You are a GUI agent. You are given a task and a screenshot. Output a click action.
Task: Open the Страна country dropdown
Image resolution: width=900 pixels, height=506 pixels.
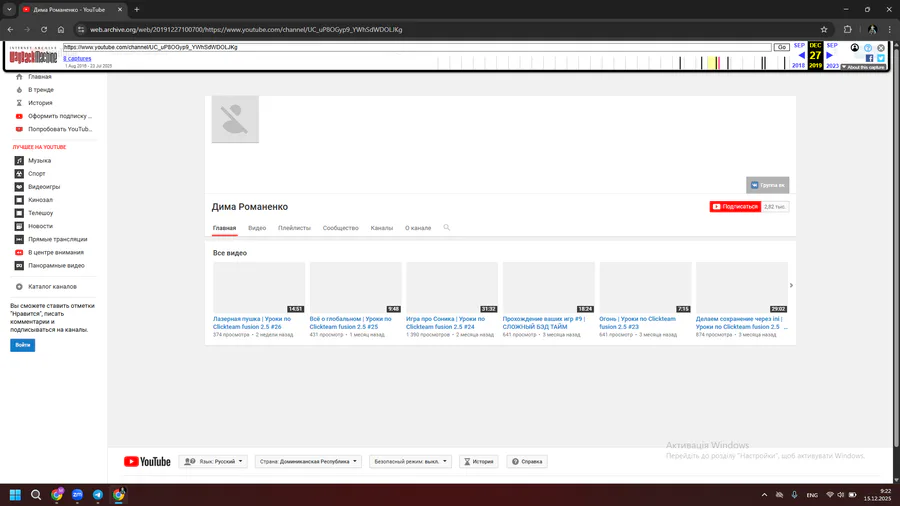point(308,461)
